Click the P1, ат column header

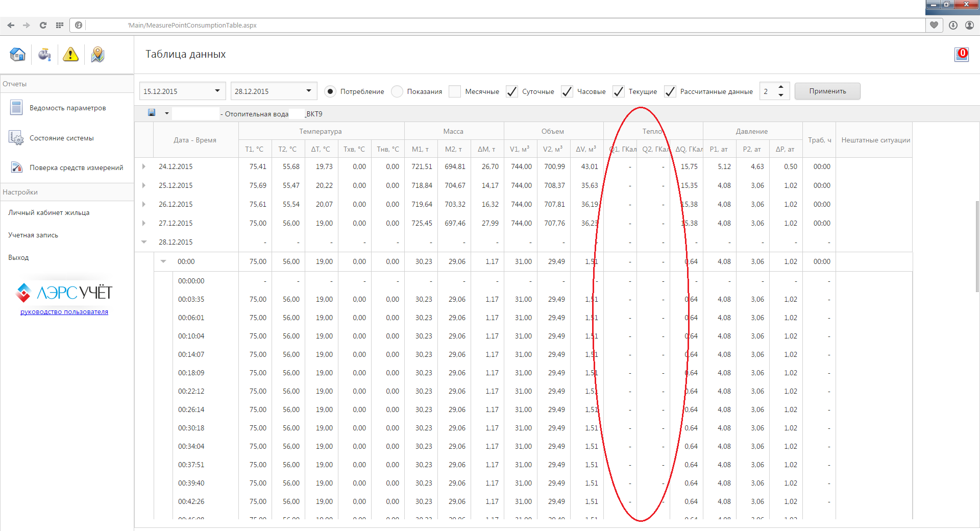click(x=719, y=149)
